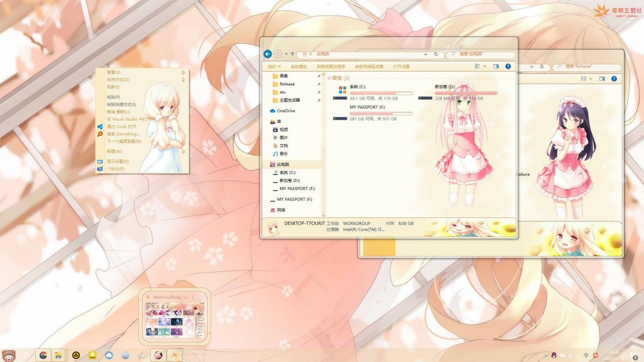Click the forward arrow in 此电脑 window

coord(278,54)
